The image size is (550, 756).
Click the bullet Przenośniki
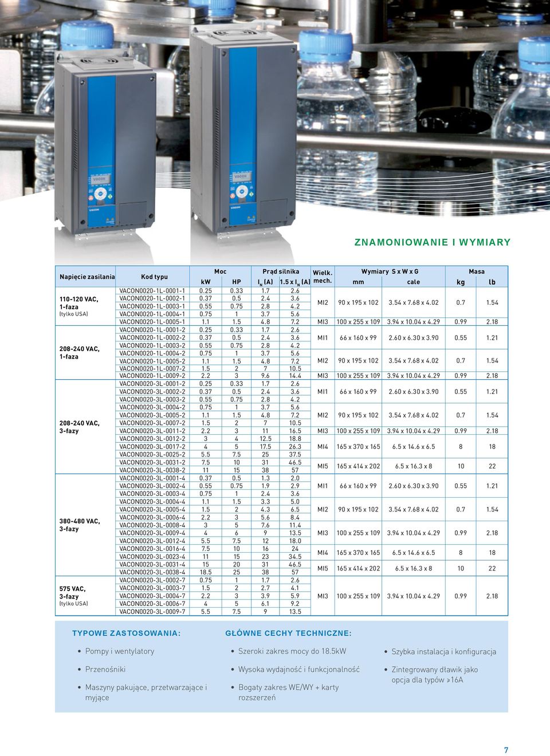pyautogui.click(x=105, y=669)
